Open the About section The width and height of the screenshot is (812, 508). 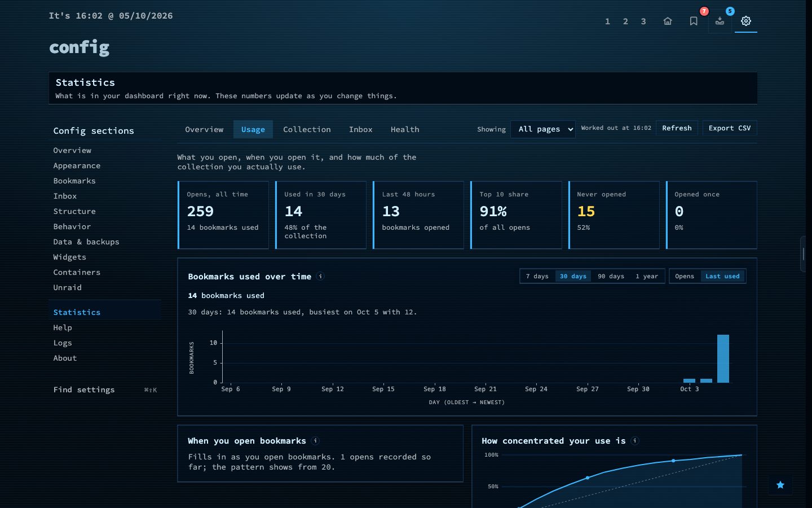pyautogui.click(x=105, y=358)
